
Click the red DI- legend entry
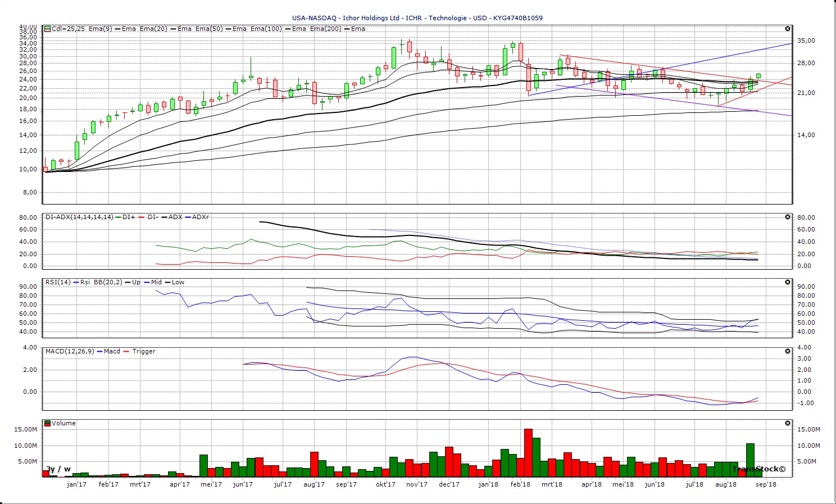pyautogui.click(x=149, y=217)
